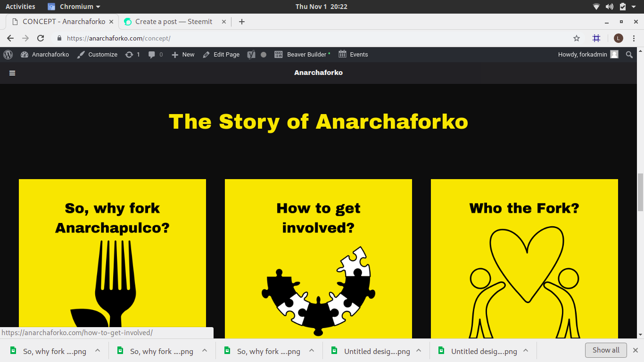644x362 pixels.
Task: Open the comments bubble in admin bar
Action: click(x=156, y=55)
